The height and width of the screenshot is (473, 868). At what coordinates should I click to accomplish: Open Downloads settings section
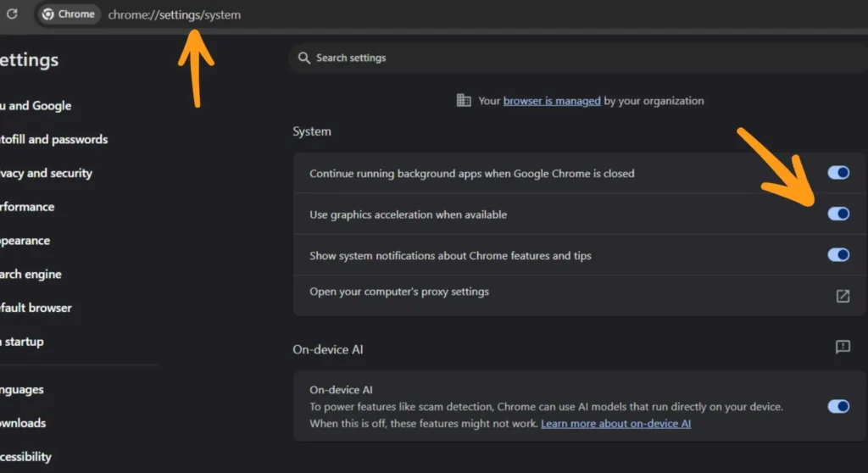pyautogui.click(x=23, y=423)
